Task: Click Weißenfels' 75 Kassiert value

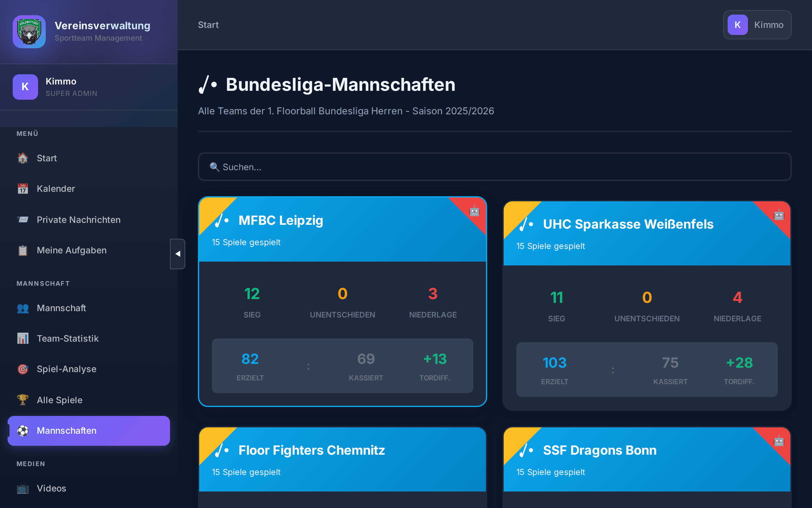Action: pyautogui.click(x=671, y=363)
